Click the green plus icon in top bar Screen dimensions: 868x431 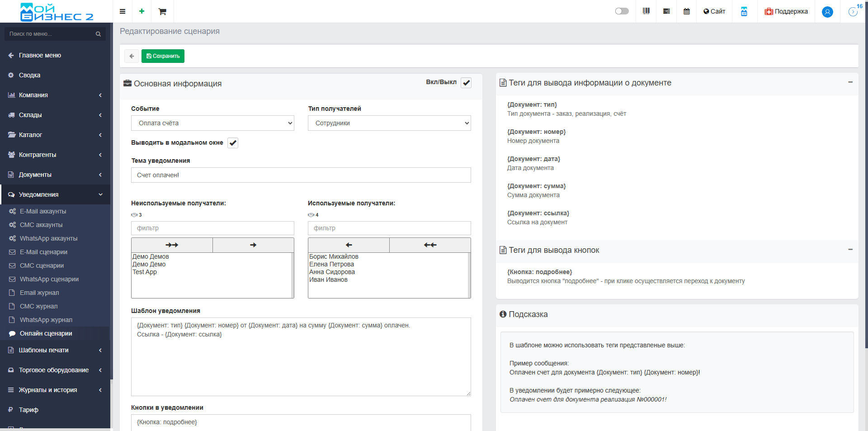coord(142,11)
